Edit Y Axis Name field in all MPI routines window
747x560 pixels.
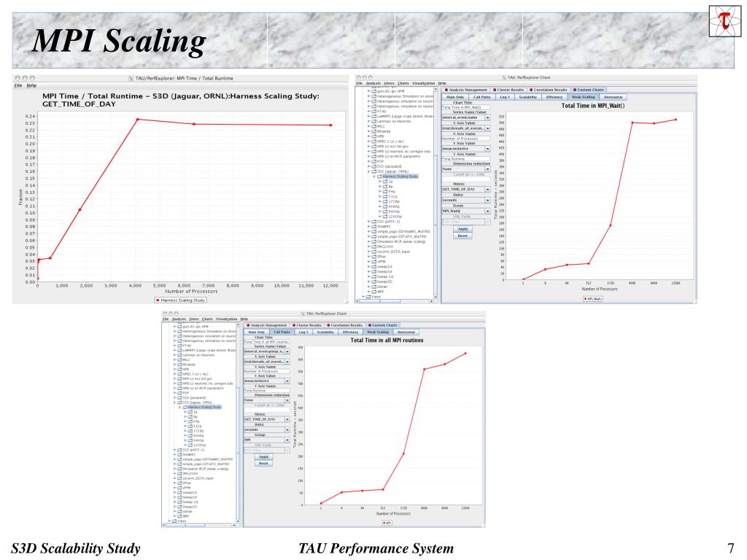click(266, 391)
